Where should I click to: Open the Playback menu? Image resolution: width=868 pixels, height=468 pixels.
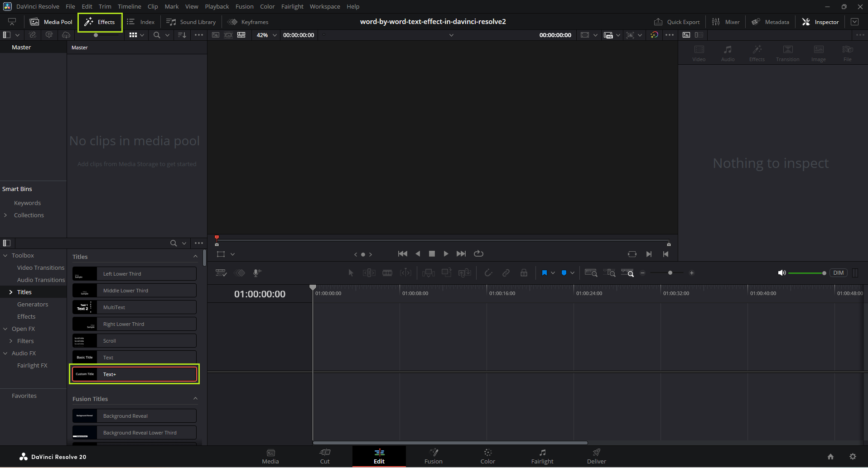(217, 6)
